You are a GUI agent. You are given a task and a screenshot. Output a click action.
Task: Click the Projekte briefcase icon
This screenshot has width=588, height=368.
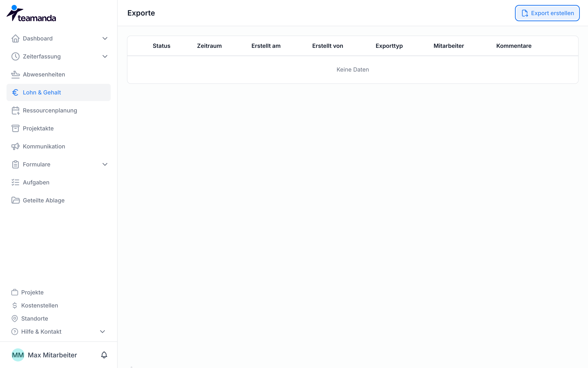click(x=14, y=292)
